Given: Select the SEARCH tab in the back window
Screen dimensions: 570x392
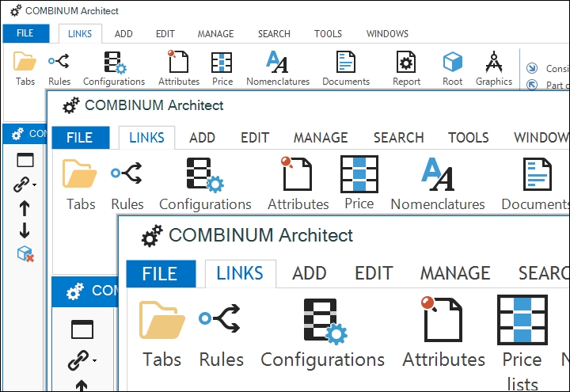Looking at the screenshot, I should pyautogui.click(x=274, y=34).
